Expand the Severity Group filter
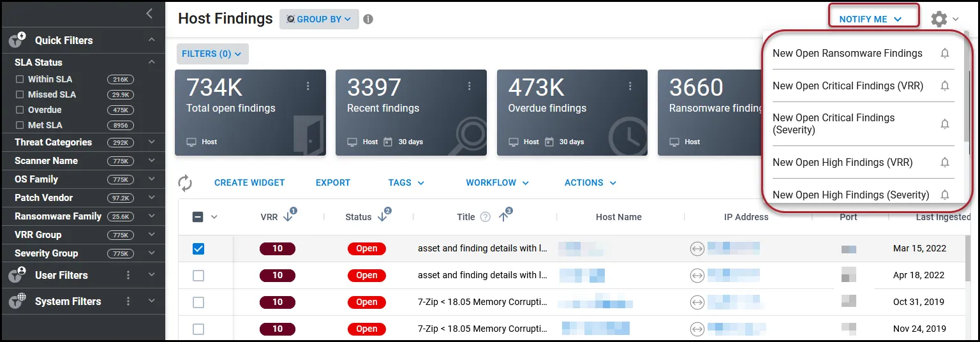Image resolution: width=980 pixels, height=342 pixels. (151, 253)
